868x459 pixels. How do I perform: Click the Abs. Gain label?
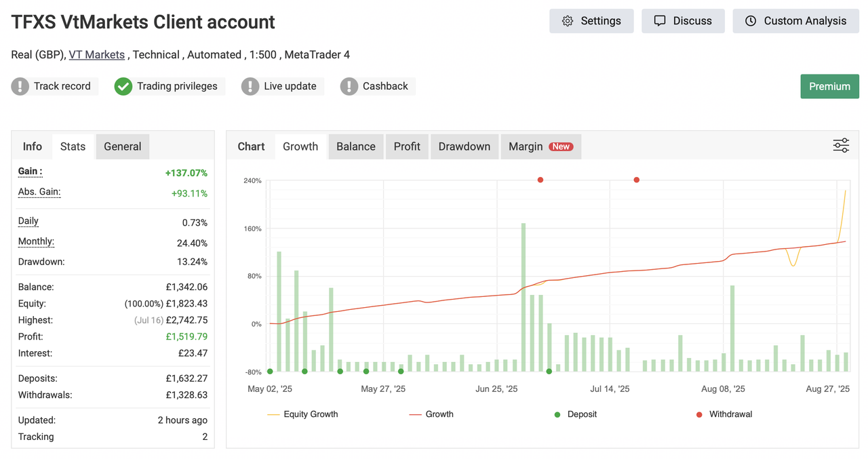point(39,193)
